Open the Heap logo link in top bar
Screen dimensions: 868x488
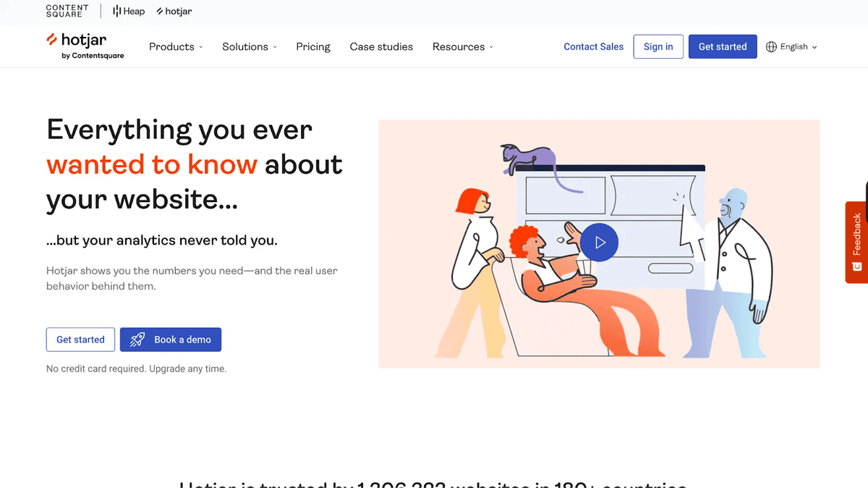(129, 12)
